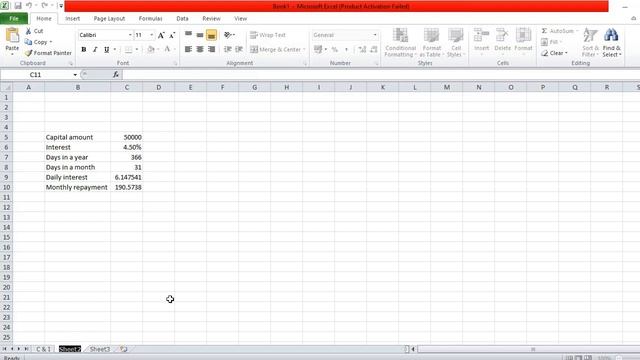Click the Undo icon in Quick Access Toolbar
The width and height of the screenshot is (640, 360).
29,6
